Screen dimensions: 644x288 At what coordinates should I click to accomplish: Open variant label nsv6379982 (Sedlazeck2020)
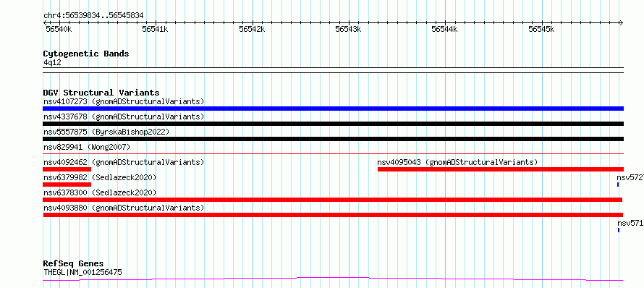(100, 177)
